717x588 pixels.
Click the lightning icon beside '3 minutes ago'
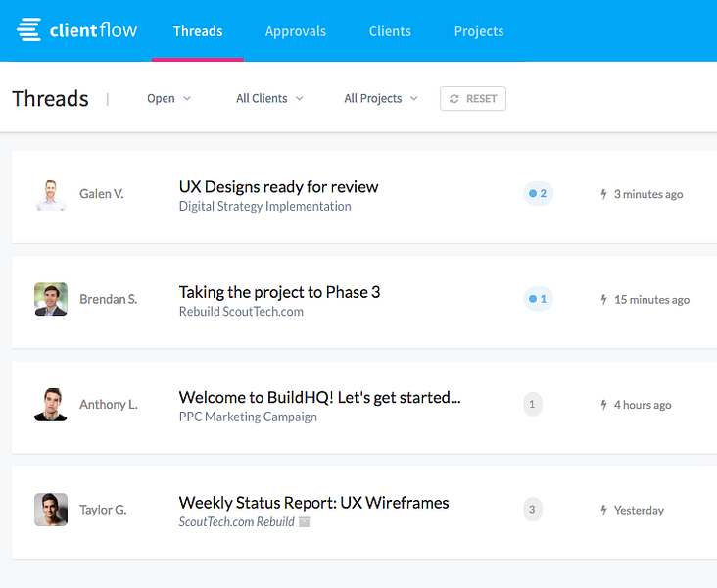tap(603, 194)
